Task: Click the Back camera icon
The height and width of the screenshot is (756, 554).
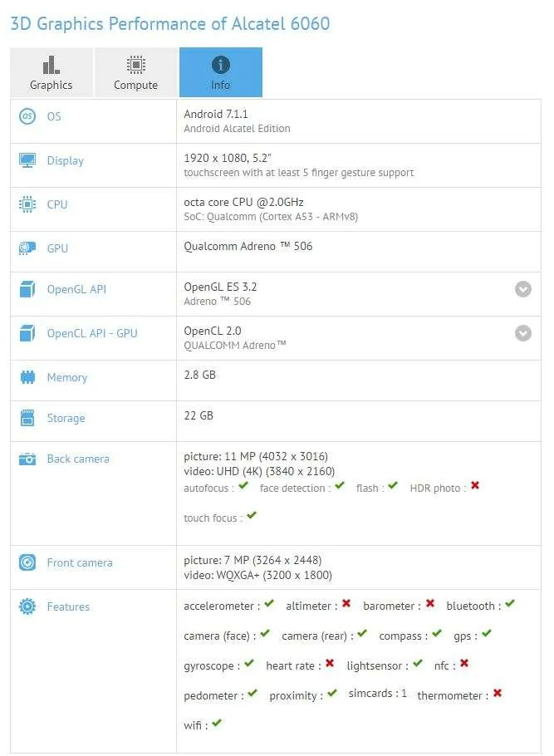Action: point(27,459)
